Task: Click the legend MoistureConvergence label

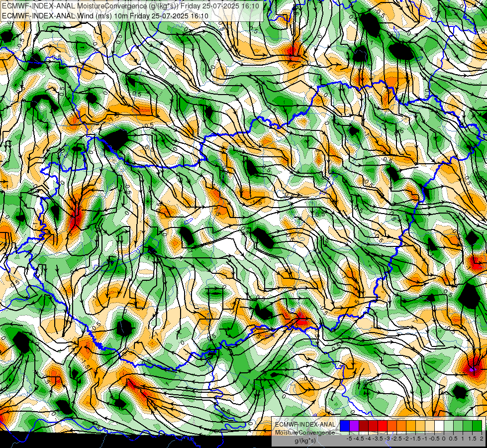Action: (x=305, y=433)
